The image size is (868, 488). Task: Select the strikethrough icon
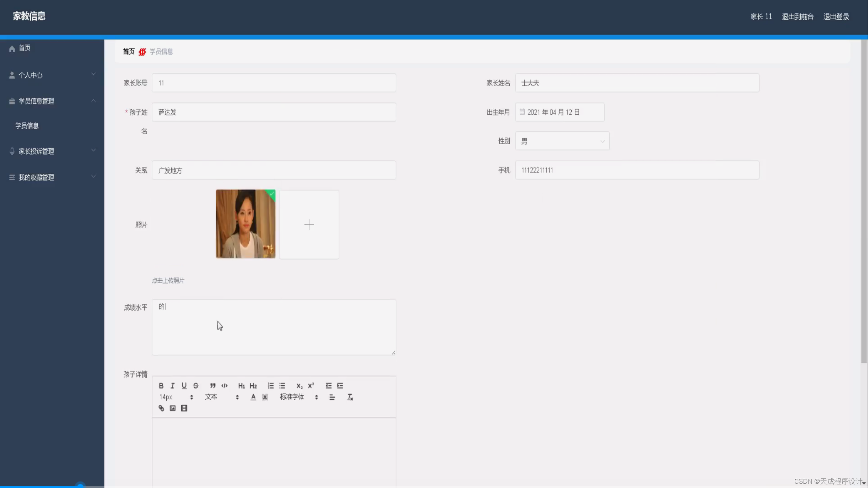196,385
